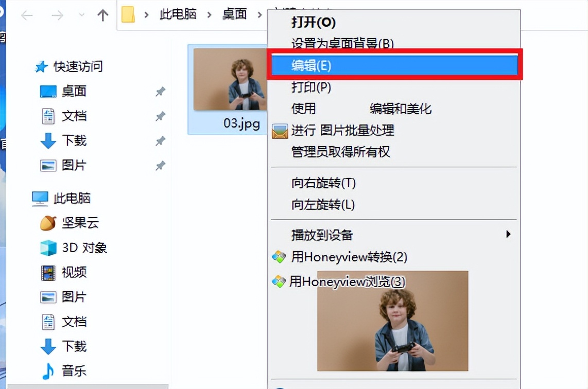Click the Honeyview preview image in menu
The height and width of the screenshot is (389, 588).
point(393,321)
